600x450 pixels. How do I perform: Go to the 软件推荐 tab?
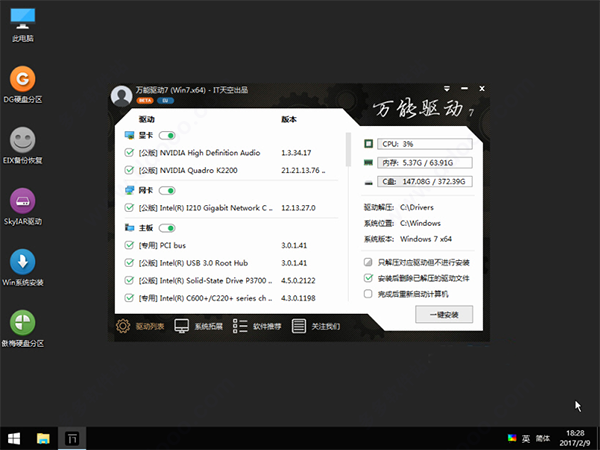pyautogui.click(x=255, y=326)
